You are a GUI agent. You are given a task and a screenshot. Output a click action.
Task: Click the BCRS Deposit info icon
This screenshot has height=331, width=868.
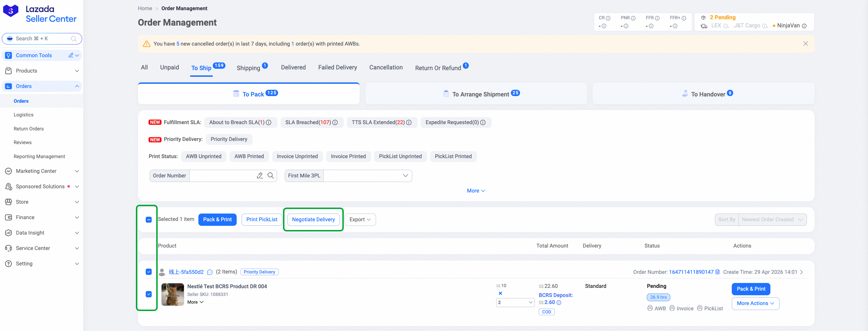(x=559, y=303)
